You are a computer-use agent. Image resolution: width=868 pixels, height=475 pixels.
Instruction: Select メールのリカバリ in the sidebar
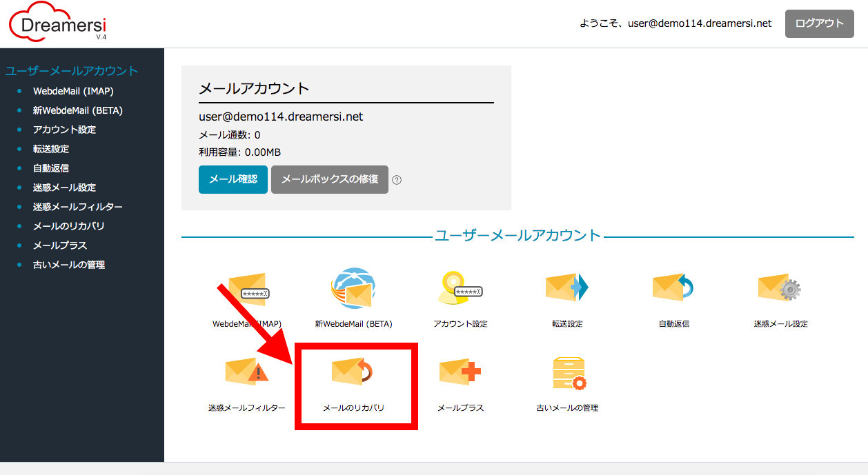(x=69, y=226)
